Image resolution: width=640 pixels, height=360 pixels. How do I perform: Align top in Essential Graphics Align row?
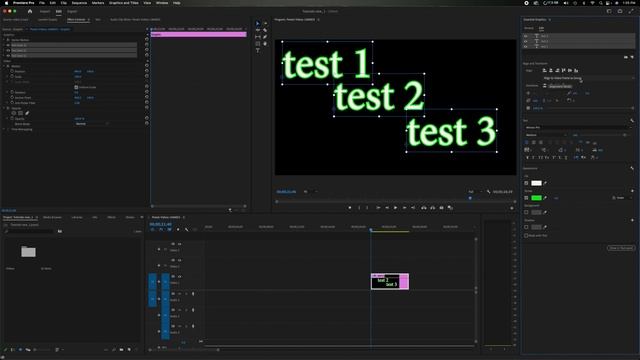click(564, 70)
